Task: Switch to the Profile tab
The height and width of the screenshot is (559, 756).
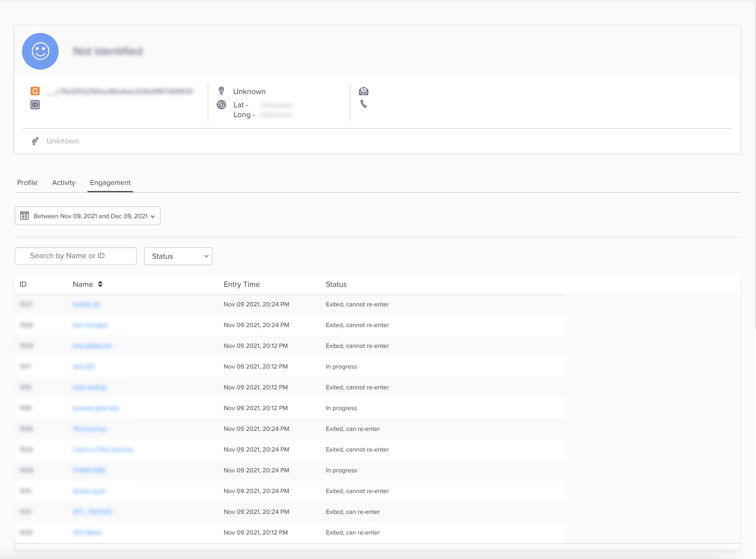Action: 27,183
